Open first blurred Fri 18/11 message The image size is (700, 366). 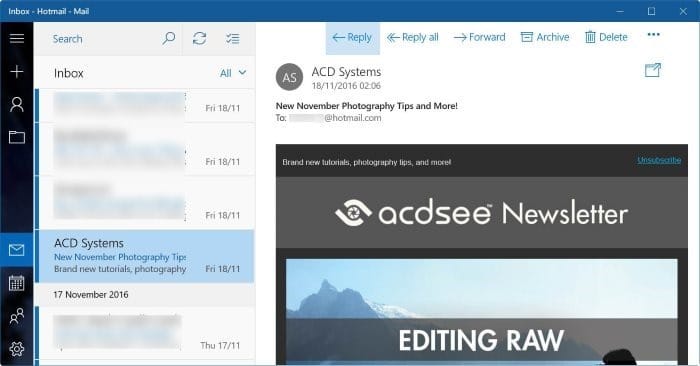pyautogui.click(x=145, y=106)
